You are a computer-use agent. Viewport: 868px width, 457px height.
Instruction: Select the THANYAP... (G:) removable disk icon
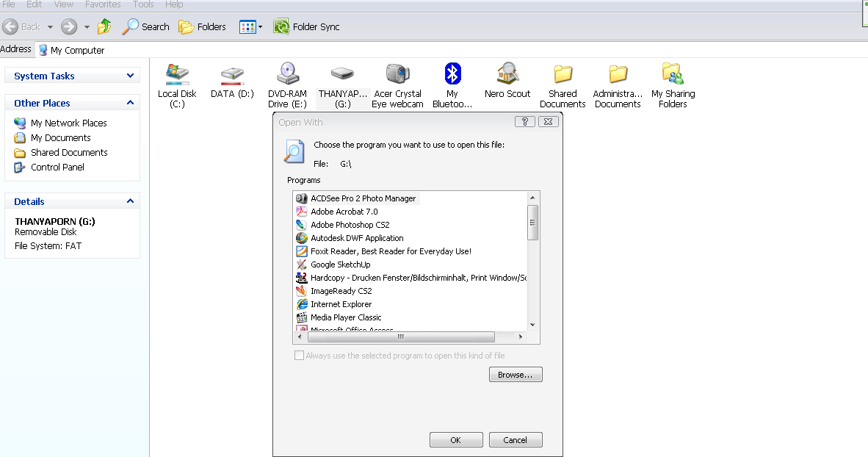(342, 73)
